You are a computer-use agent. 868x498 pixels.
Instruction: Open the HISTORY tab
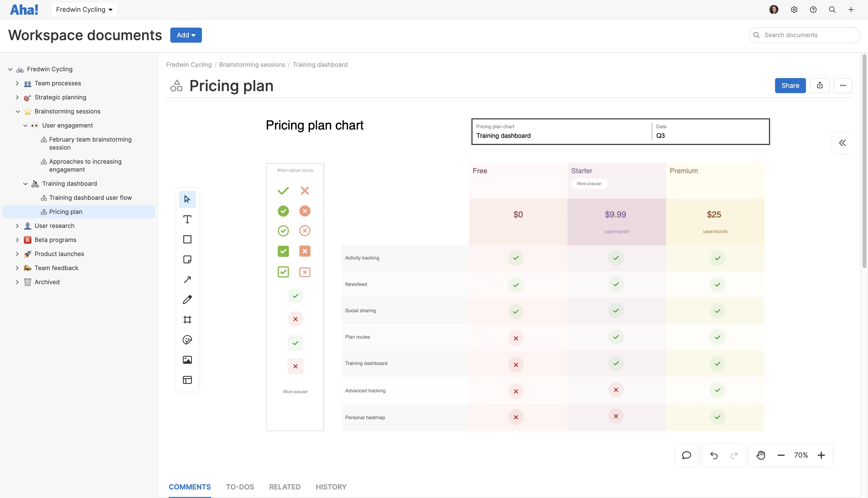[331, 487]
